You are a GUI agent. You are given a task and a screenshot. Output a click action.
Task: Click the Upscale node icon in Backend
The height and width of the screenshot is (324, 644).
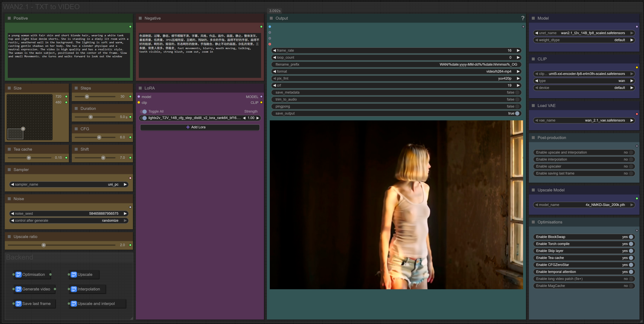[x=74, y=274]
